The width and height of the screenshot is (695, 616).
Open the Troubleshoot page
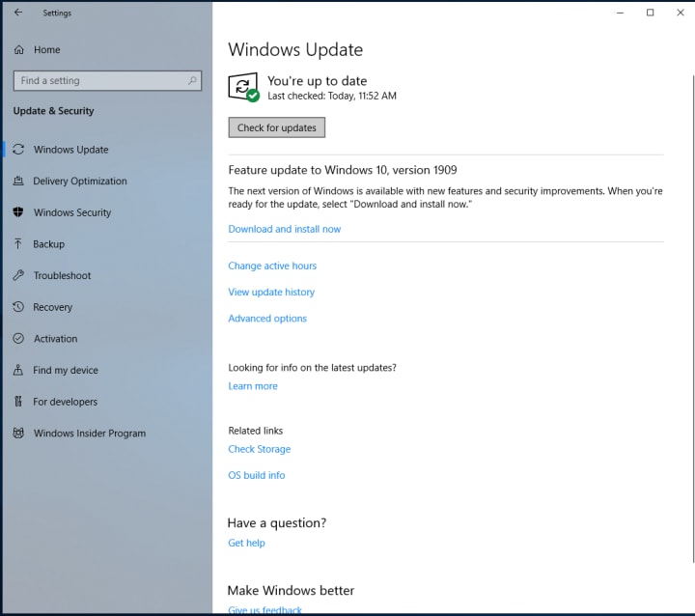pos(62,275)
